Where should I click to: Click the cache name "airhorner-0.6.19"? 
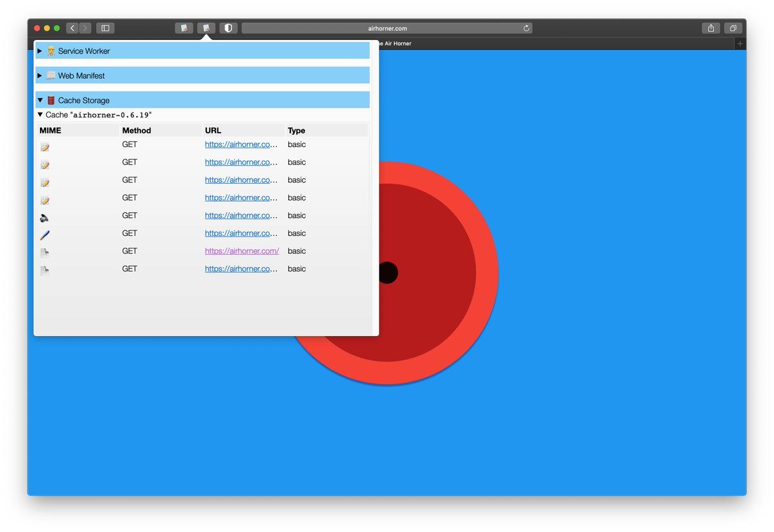pos(111,115)
